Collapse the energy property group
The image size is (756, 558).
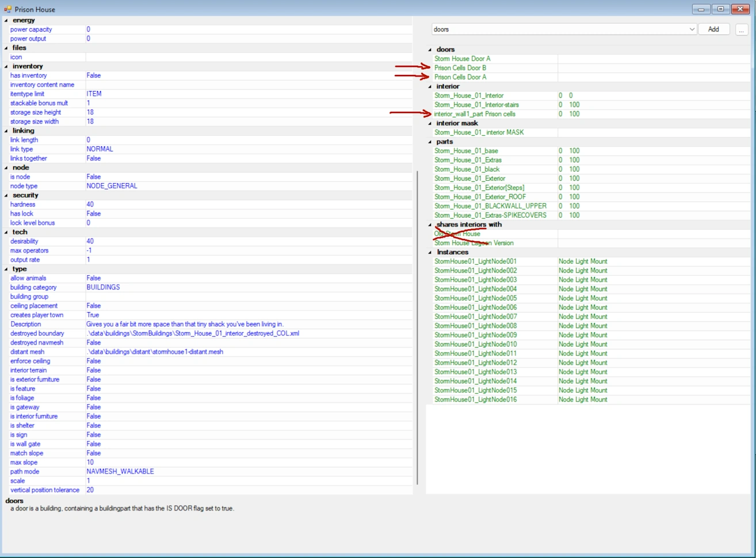[x=6, y=21]
